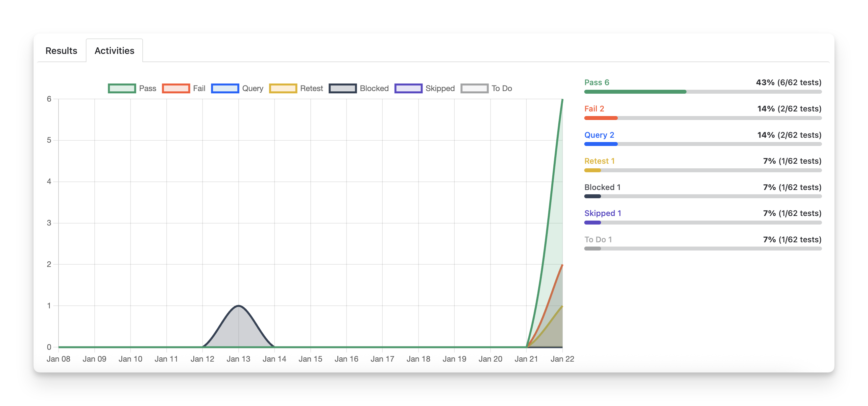Click the Pass 6 status label
This screenshot has width=868, height=406.
coord(596,83)
